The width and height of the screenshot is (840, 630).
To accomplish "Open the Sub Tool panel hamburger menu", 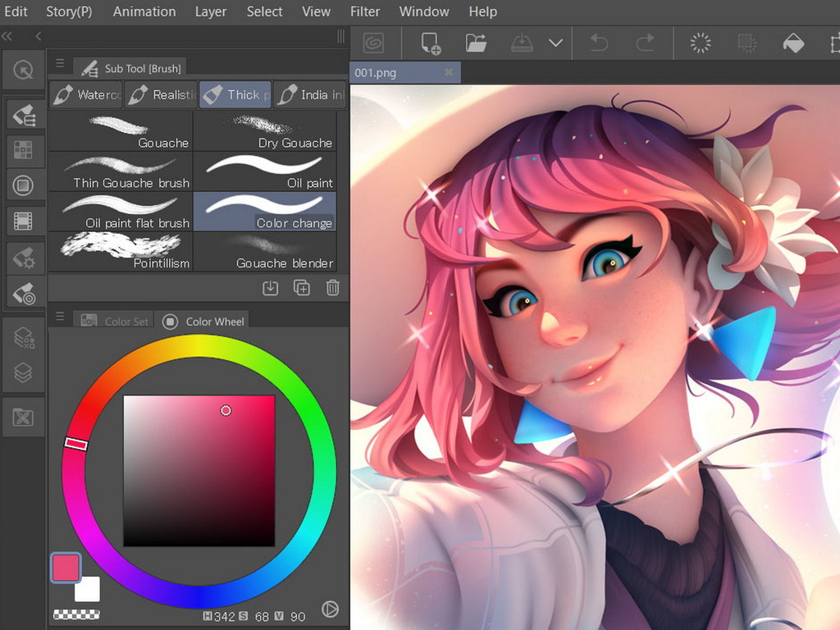I will pos(60,63).
